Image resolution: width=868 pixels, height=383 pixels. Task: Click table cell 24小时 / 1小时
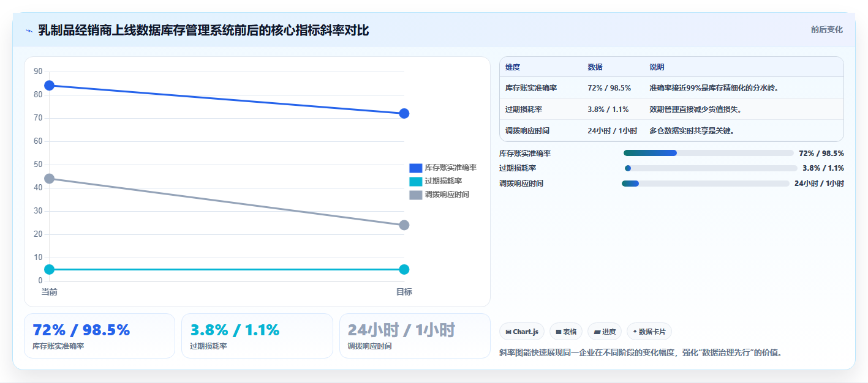pos(612,131)
